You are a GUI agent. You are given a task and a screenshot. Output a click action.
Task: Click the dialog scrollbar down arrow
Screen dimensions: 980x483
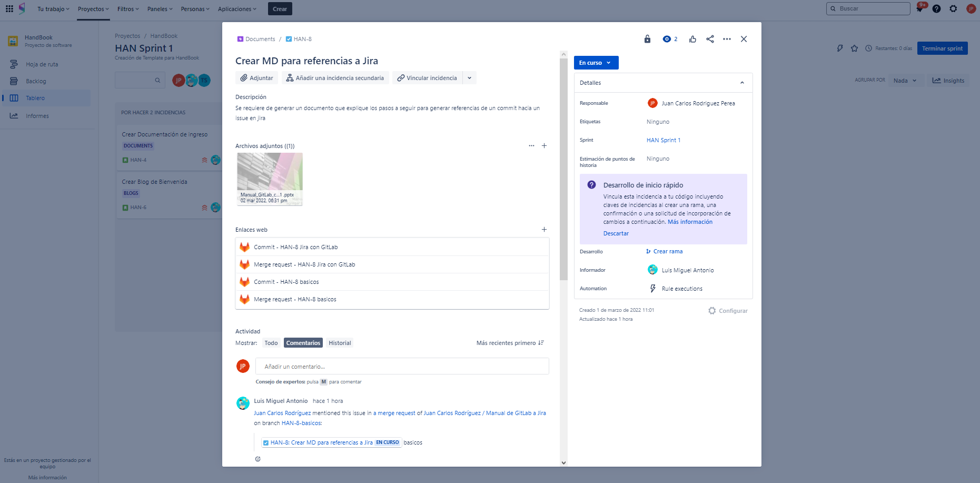point(563,463)
